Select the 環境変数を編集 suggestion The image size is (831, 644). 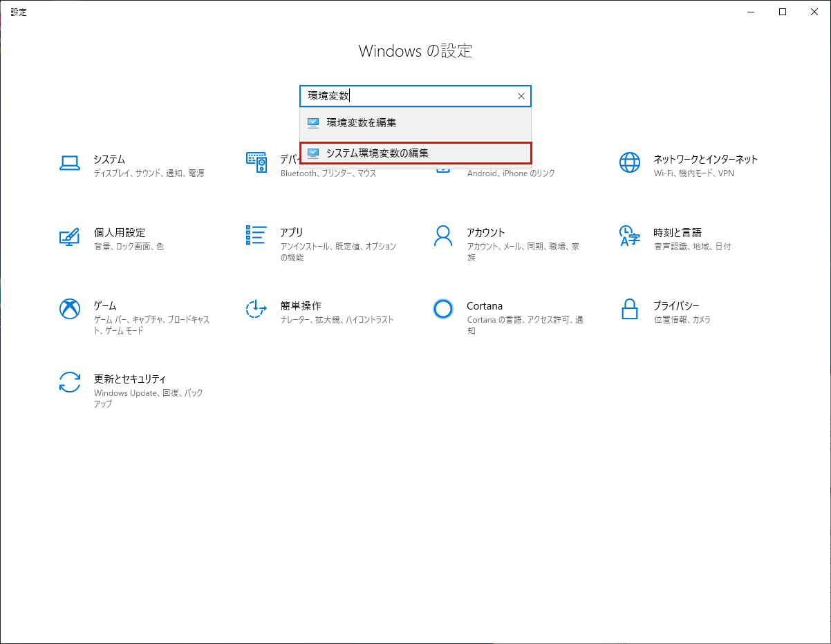pyautogui.click(x=416, y=123)
